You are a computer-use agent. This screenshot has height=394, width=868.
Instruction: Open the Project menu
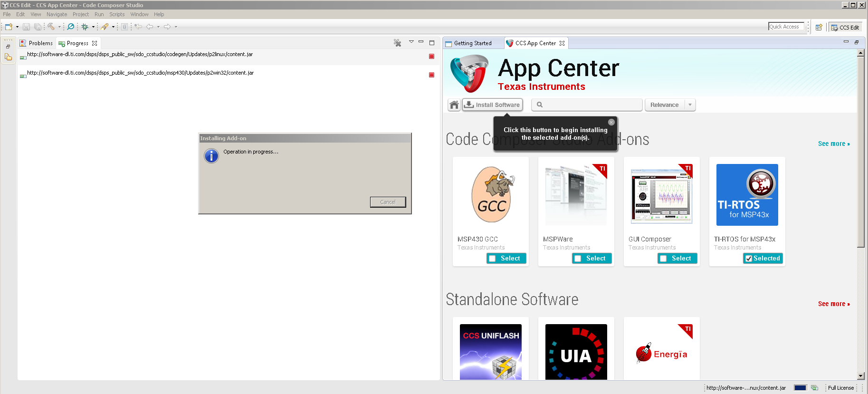click(81, 14)
